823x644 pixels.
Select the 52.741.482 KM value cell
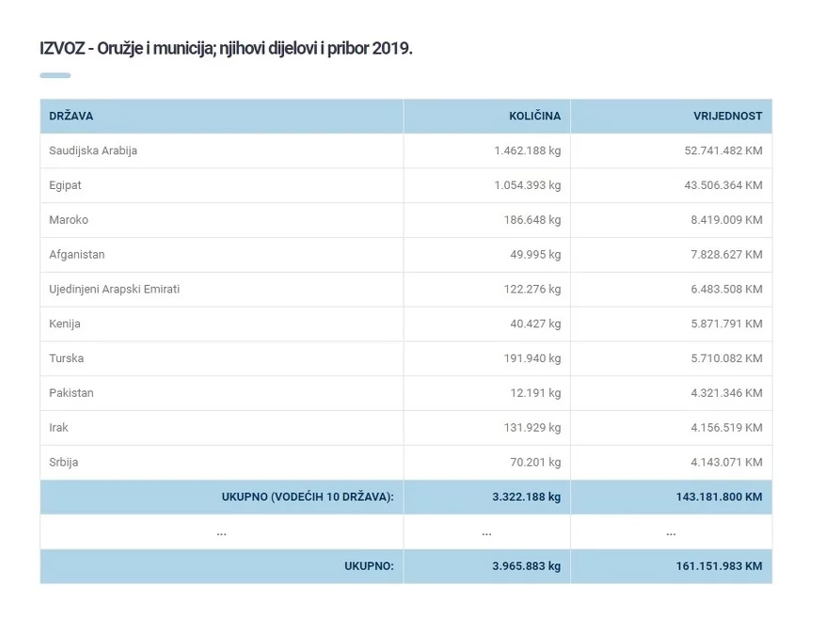pyautogui.click(x=722, y=150)
